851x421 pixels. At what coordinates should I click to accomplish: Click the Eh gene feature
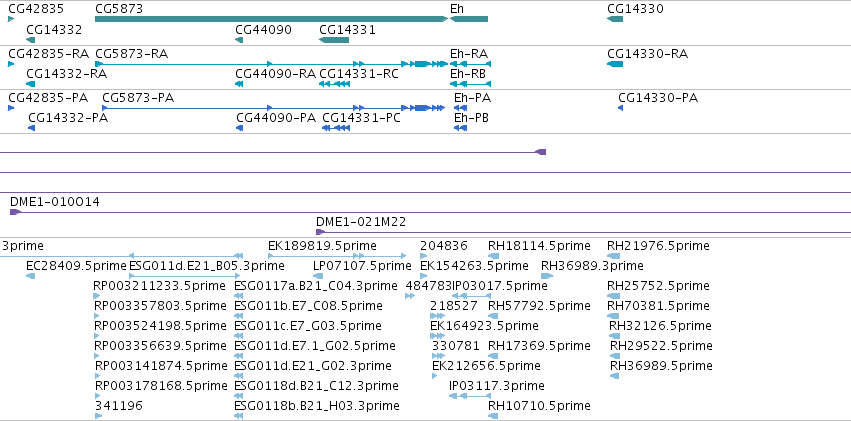(469, 19)
